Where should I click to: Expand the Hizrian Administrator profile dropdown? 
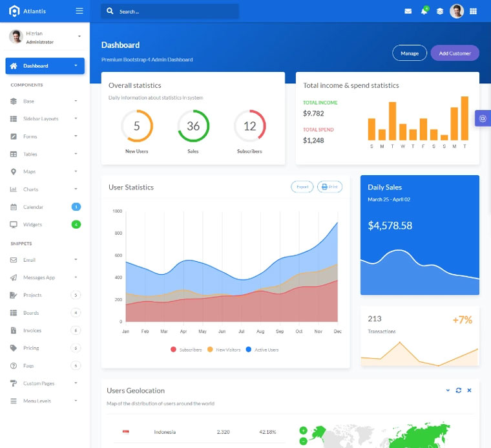coord(79,36)
